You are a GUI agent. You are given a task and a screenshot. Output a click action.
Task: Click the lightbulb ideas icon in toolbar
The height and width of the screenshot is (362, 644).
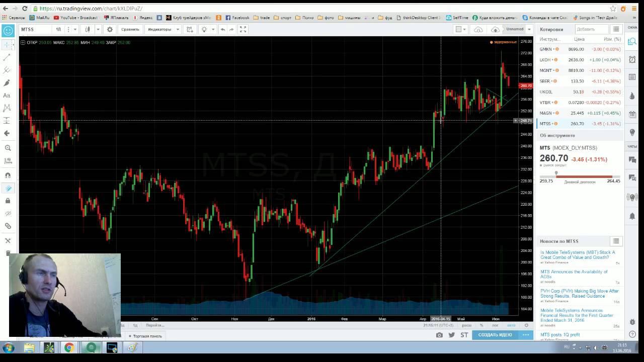click(x=204, y=29)
